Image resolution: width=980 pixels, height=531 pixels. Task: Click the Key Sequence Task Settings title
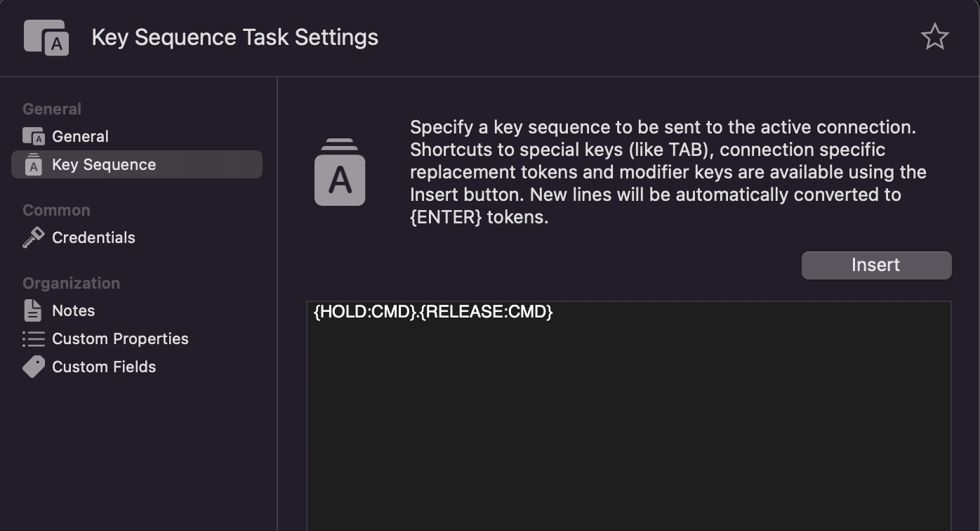234,37
